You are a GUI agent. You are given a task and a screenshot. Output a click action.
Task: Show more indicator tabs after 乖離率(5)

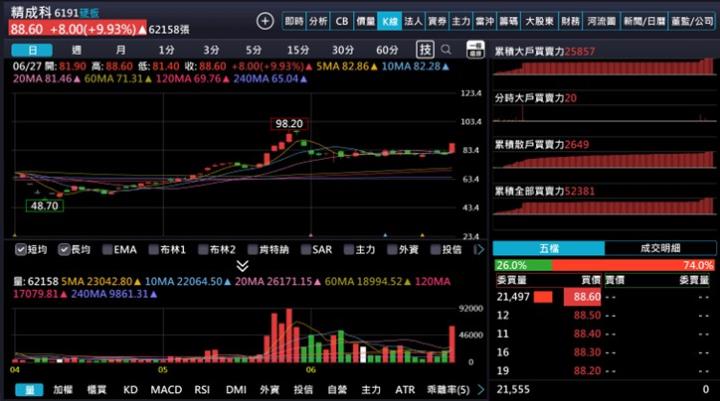pos(481,390)
